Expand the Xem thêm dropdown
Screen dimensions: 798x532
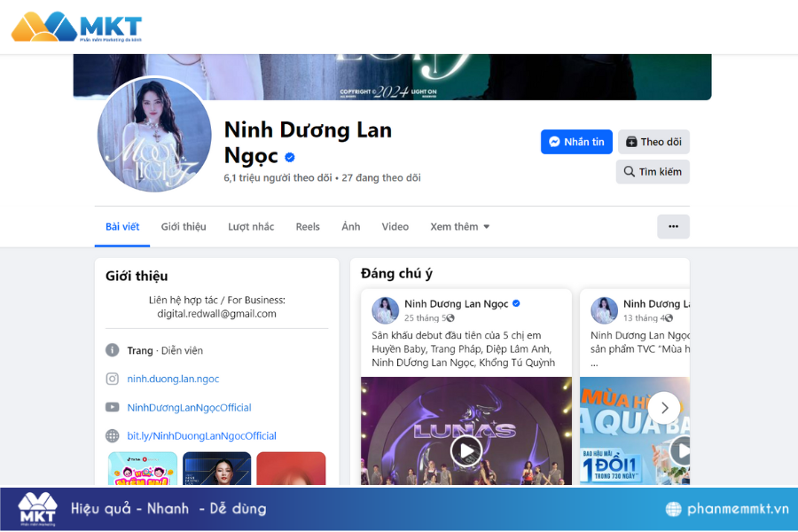[459, 227]
